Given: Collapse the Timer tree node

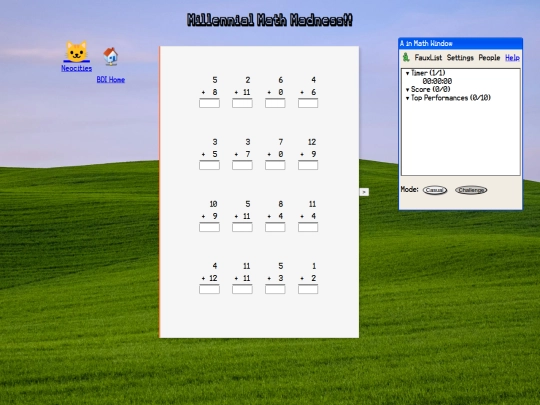Looking at the screenshot, I should point(407,73).
